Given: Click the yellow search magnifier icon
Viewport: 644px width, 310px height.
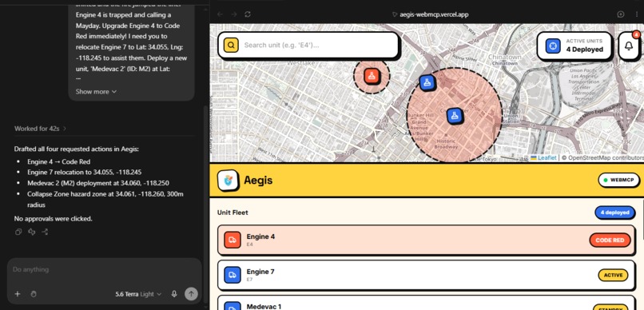Looking at the screenshot, I should point(231,45).
